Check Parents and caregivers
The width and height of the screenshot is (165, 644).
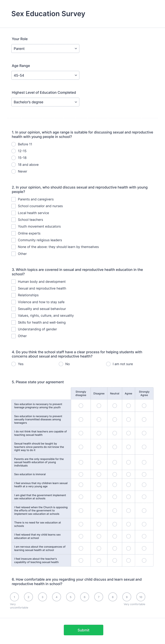point(13,199)
